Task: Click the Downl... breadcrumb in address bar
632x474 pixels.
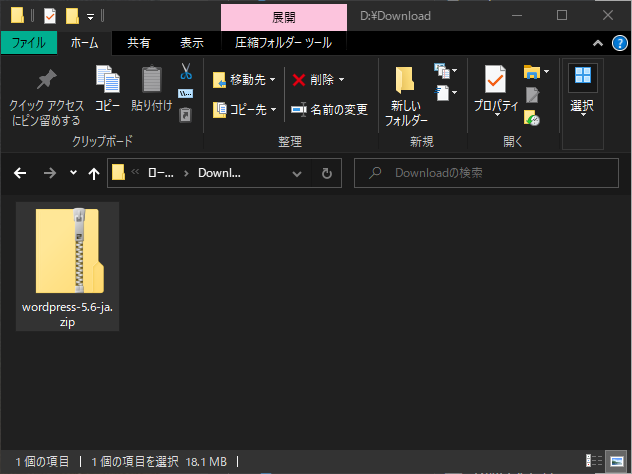Action: click(219, 173)
